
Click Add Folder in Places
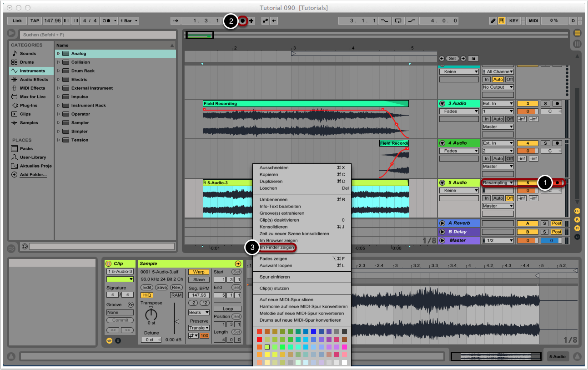33,175
